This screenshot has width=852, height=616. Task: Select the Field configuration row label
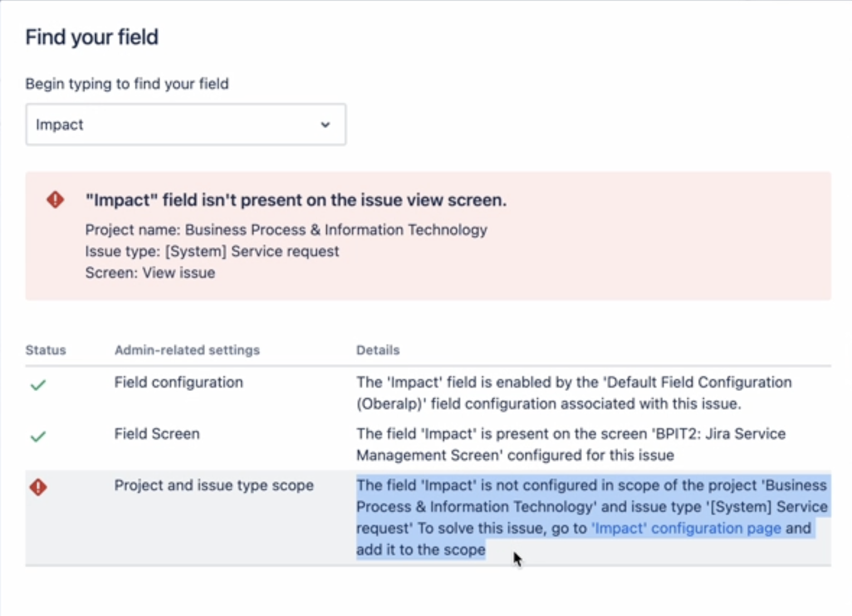pos(179,382)
